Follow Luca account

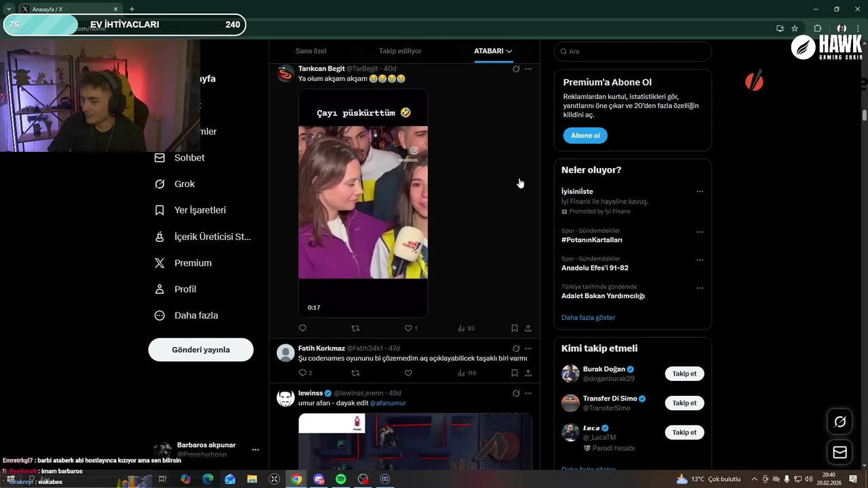click(684, 432)
